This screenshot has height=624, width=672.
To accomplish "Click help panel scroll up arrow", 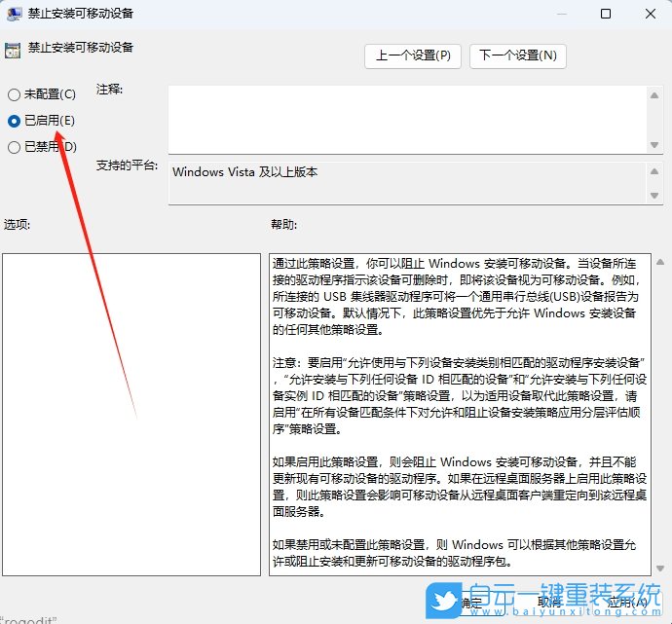I will click(660, 262).
